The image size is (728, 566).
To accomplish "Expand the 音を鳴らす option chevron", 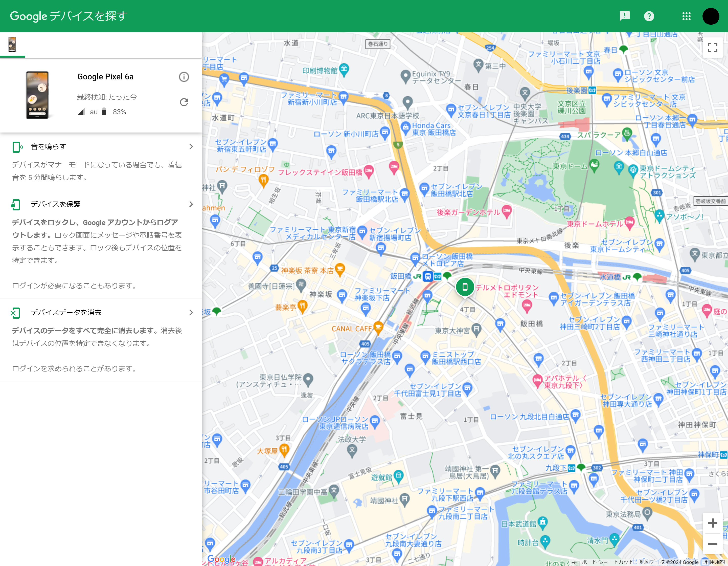I will click(x=191, y=147).
